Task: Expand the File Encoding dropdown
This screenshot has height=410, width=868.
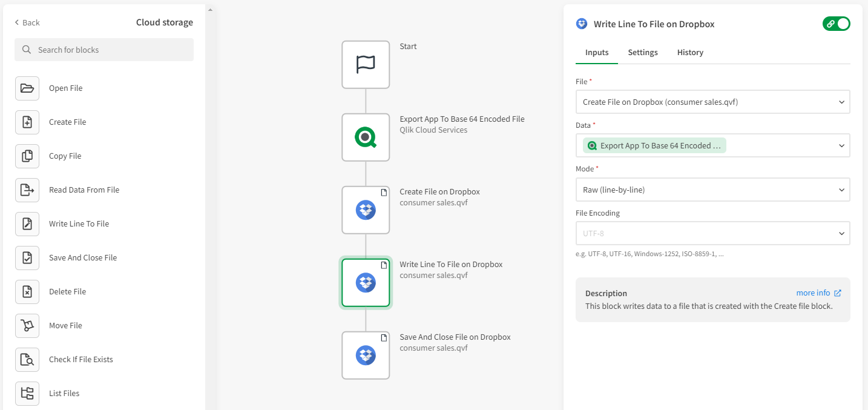Action: 712,233
